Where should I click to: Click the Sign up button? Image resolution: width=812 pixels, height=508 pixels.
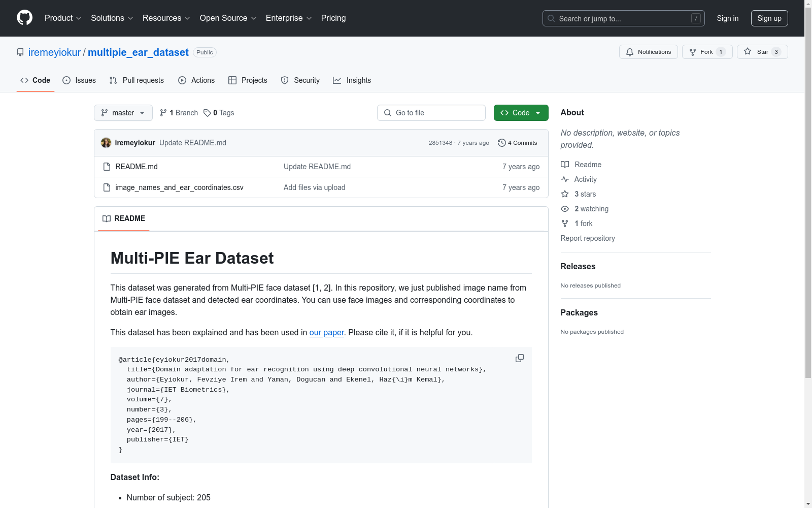(x=769, y=18)
